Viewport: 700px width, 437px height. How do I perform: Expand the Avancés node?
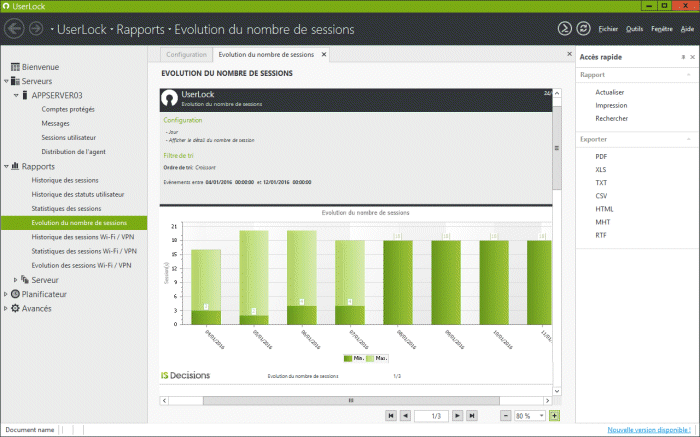[5, 308]
